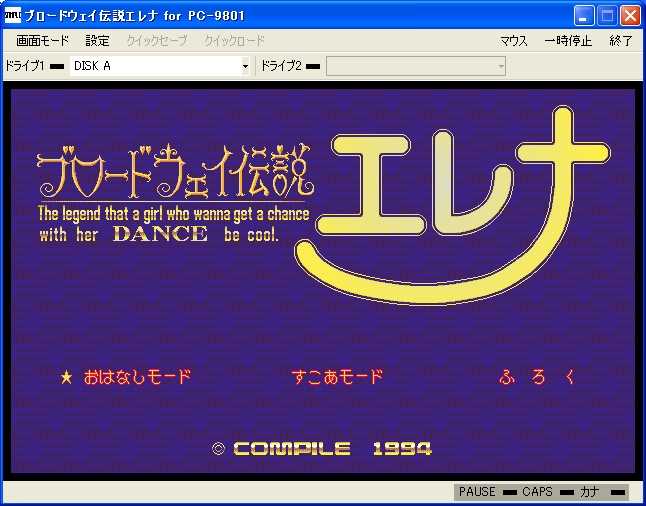Click the ドライブ1 access indicator light
This screenshot has width=646, height=506.
click(57, 66)
